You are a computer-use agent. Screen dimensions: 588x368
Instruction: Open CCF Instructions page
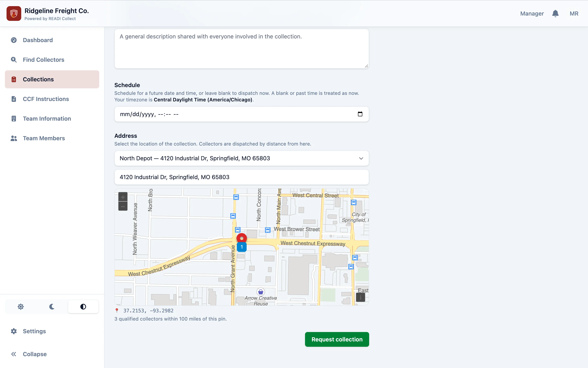[x=52, y=99]
